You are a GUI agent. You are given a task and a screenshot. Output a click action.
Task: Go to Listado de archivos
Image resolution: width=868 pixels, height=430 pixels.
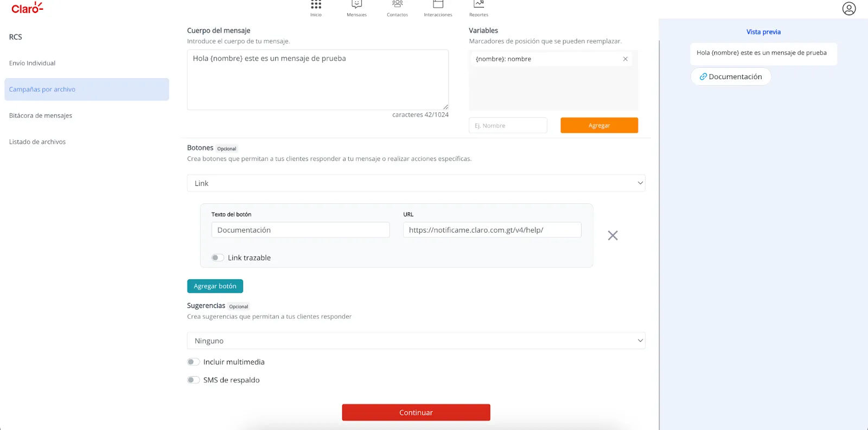[37, 142]
